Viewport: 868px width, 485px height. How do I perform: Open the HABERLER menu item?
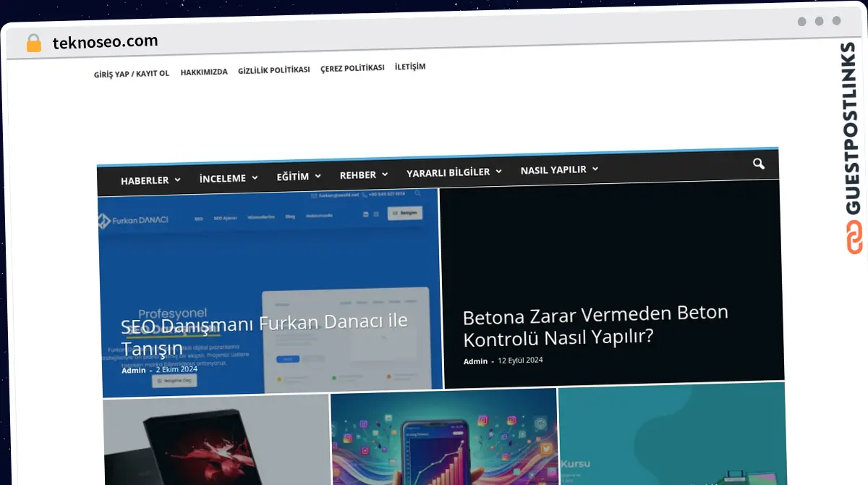tap(145, 180)
